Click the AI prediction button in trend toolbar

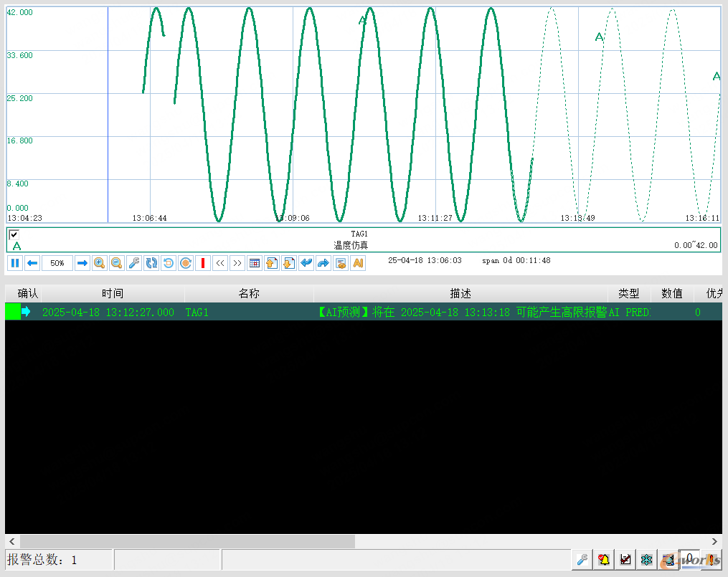[358, 263]
